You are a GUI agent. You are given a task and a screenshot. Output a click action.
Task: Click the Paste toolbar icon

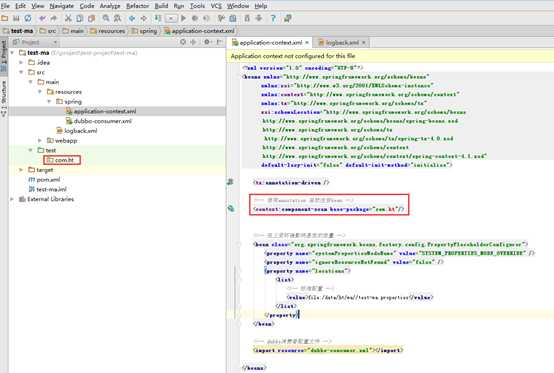92,18
